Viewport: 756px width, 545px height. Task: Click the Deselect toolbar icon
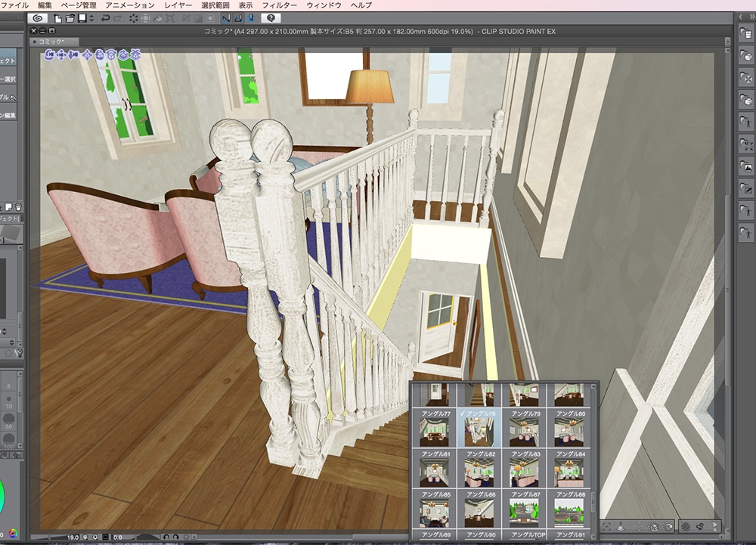[186, 18]
